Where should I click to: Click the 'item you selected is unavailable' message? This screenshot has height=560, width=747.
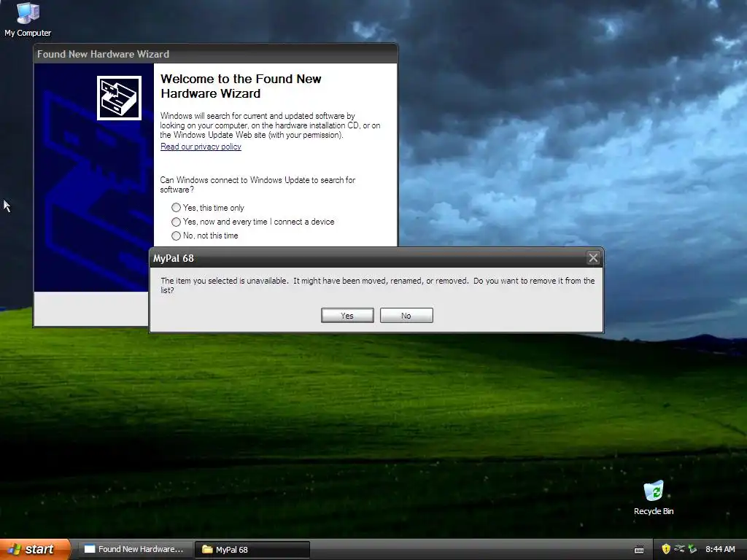pyautogui.click(x=377, y=285)
